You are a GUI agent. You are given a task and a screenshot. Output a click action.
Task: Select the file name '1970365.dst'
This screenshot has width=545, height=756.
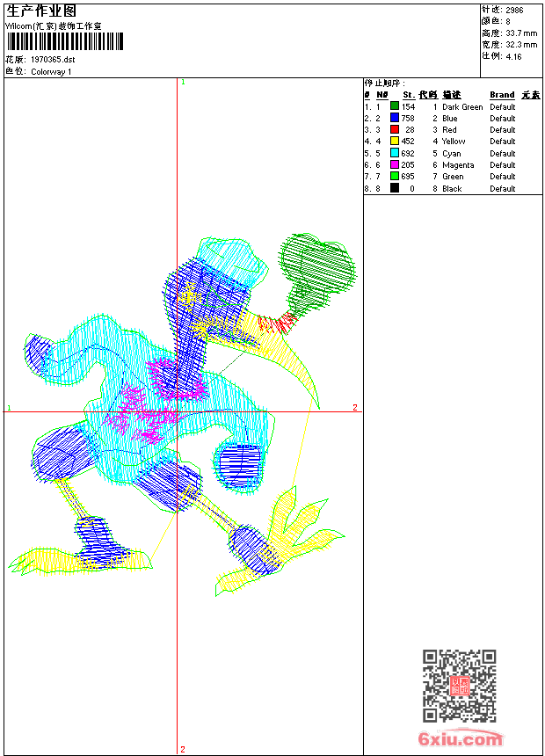pyautogui.click(x=53, y=59)
